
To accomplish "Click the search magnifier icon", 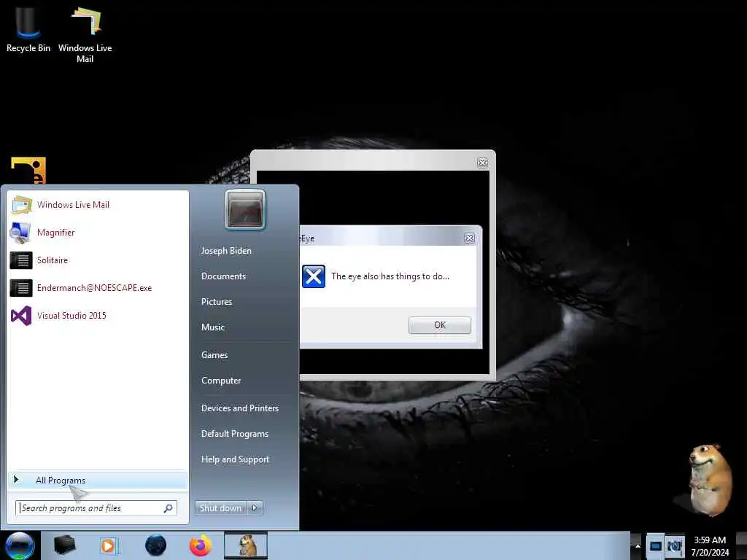I will [x=169, y=508].
